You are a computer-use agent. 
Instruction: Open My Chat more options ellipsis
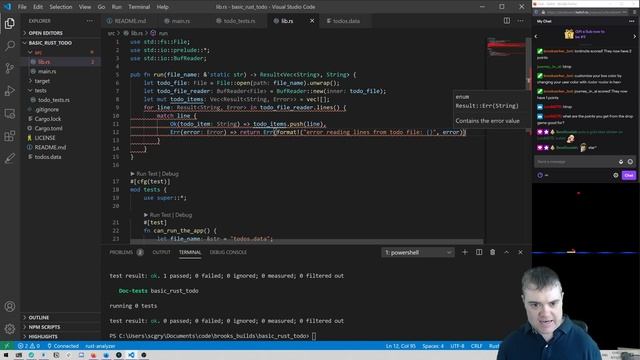(632, 21)
